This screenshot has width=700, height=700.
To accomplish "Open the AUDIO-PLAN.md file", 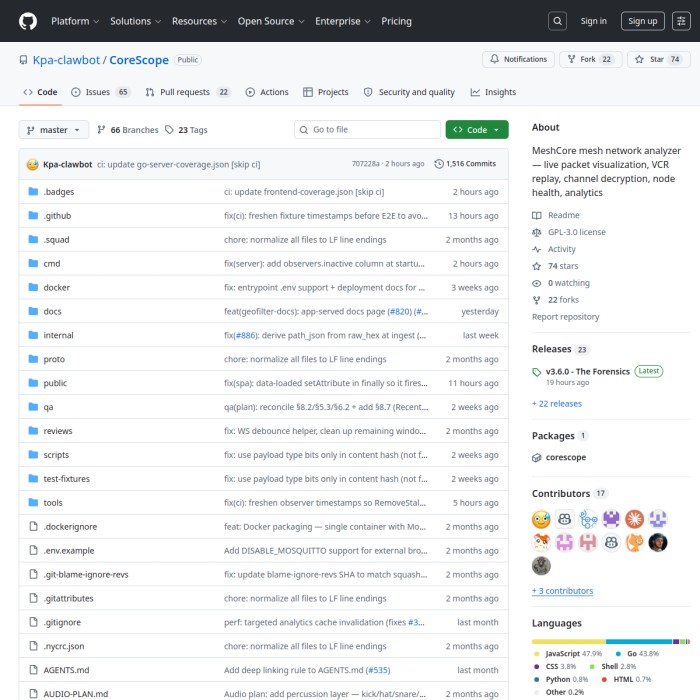I will pyautogui.click(x=75, y=694).
